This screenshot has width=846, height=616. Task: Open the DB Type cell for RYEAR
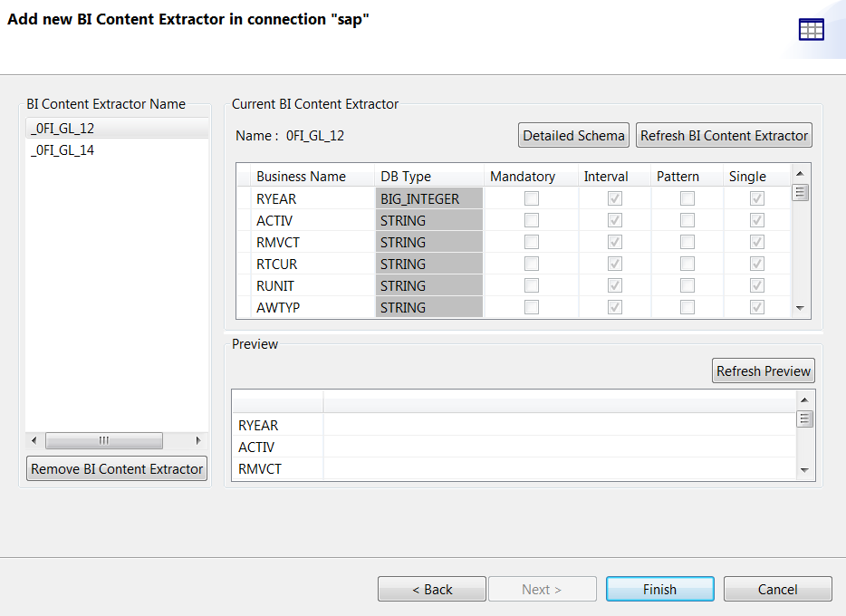click(428, 198)
